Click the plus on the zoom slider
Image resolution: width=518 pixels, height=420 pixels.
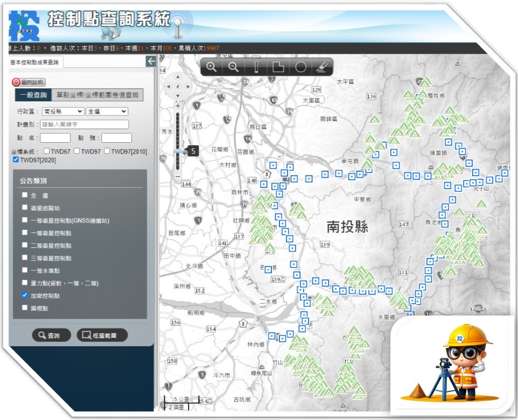pos(178,106)
